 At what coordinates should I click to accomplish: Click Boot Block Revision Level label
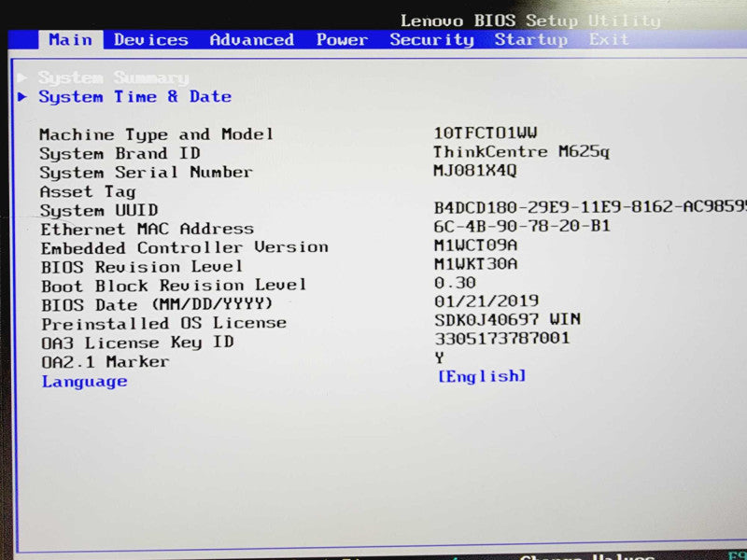point(174,286)
